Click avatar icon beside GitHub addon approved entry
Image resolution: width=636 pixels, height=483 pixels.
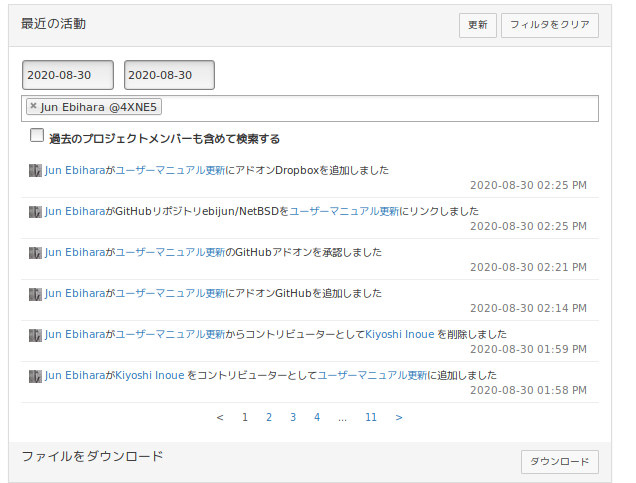[35, 252]
